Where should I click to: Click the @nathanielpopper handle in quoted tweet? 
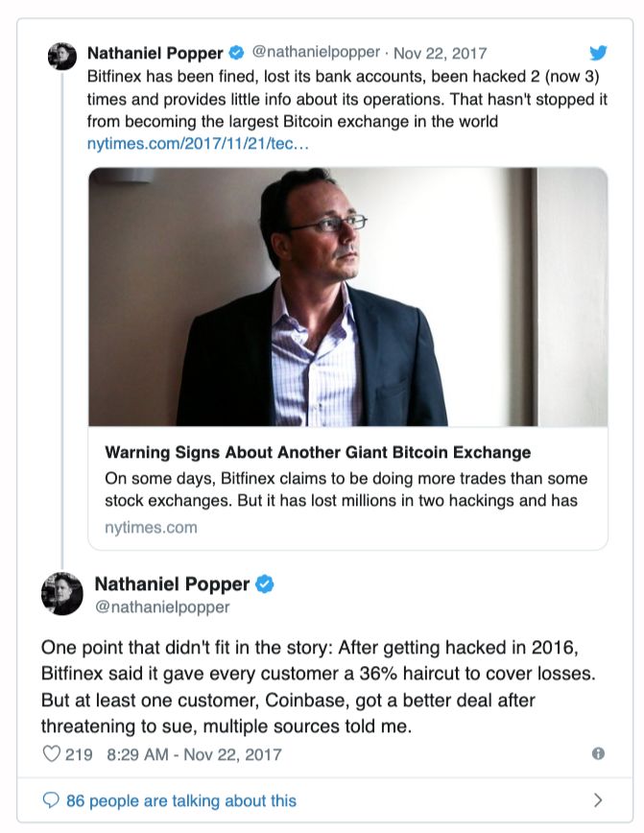click(316, 54)
